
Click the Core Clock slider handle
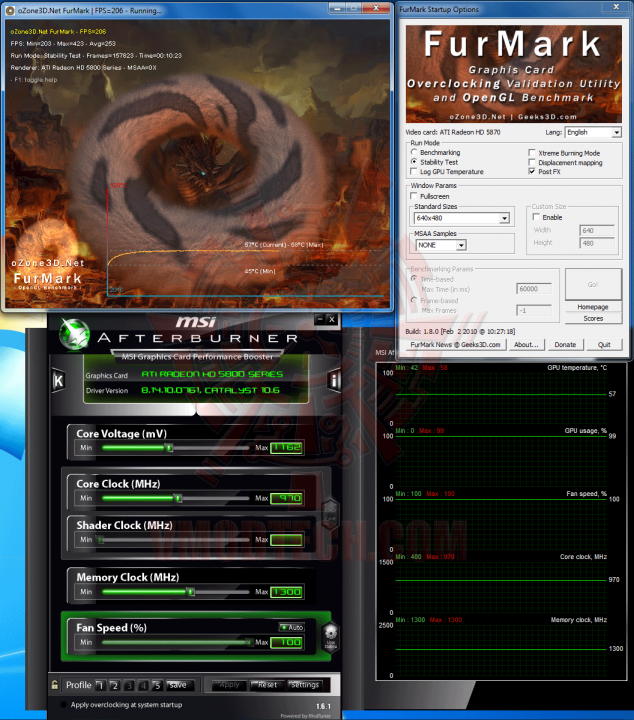[x=178, y=498]
